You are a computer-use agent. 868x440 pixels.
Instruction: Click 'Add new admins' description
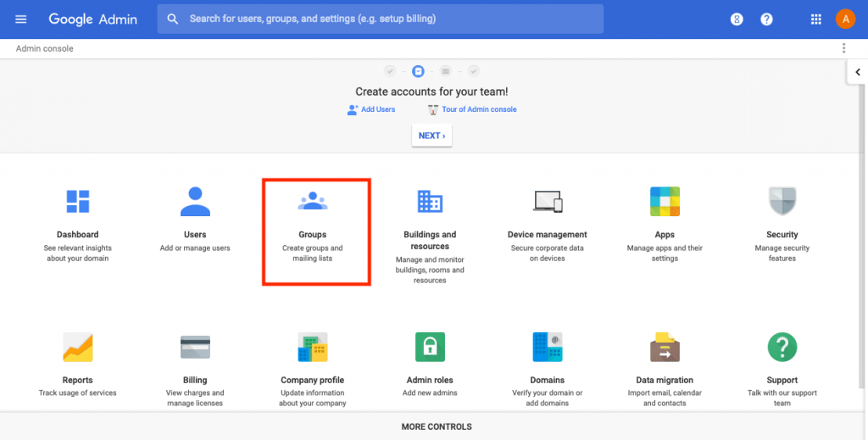pos(430,393)
